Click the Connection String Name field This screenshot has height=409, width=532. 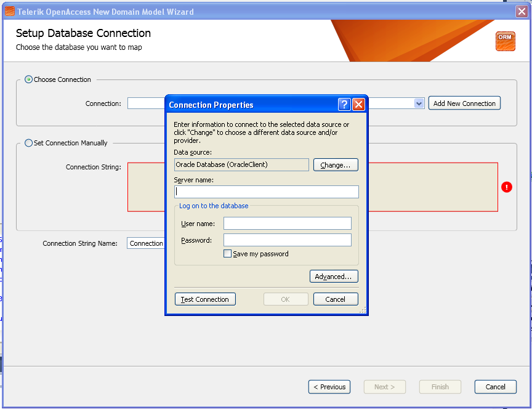point(146,243)
